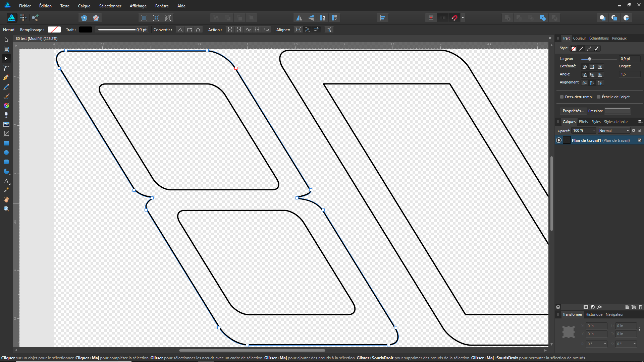Image resolution: width=644 pixels, height=362 pixels.
Task: Select the Hand pan tool
Action: tap(6, 199)
